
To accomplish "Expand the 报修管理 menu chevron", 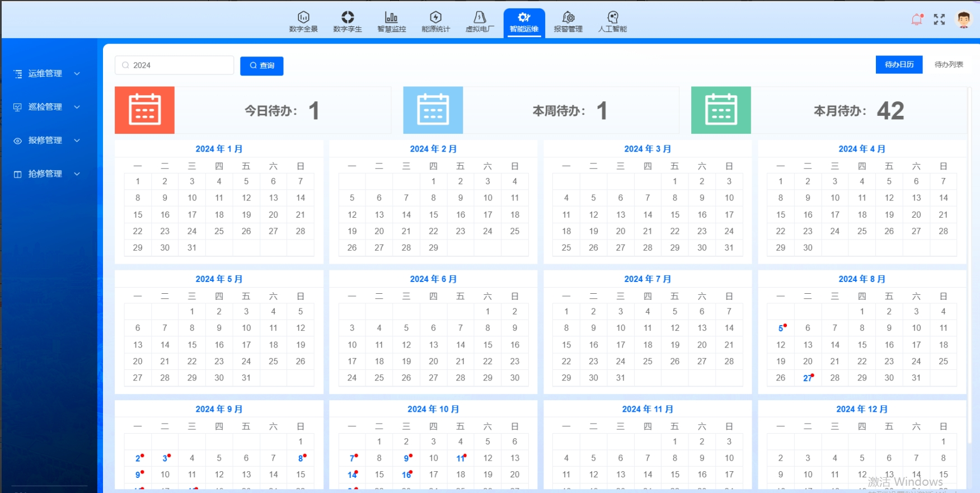I will pyautogui.click(x=77, y=140).
